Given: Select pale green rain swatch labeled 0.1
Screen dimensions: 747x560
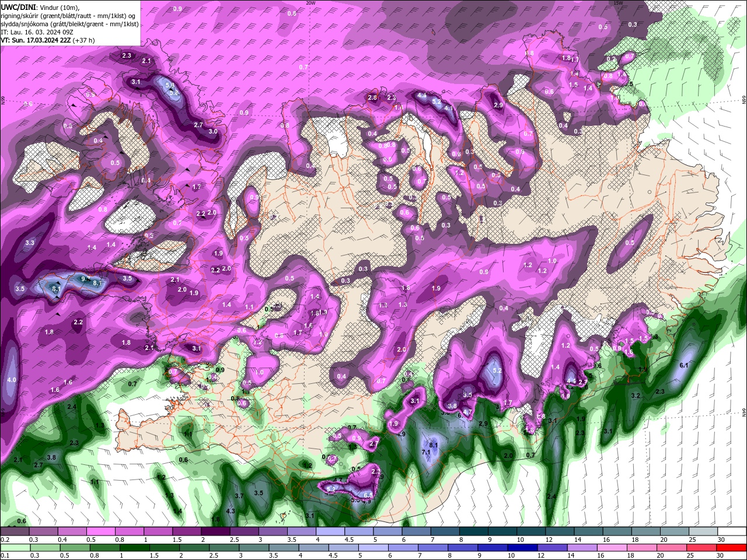Looking at the screenshot, I should tap(15, 548).
